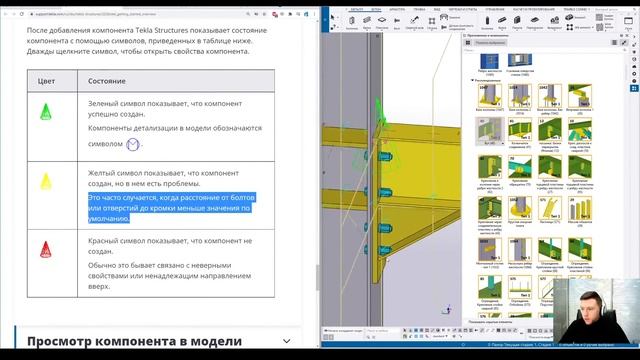Click the first selection switch in the bottom toolbar

coord(405,330)
